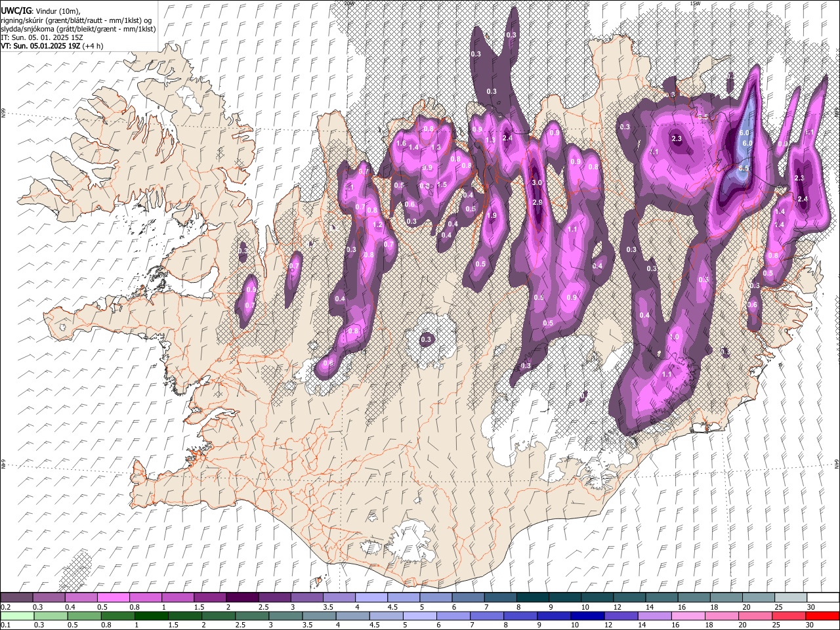Click the '2.9' precipitation value on the map
The height and width of the screenshot is (630, 840).
coord(537,202)
